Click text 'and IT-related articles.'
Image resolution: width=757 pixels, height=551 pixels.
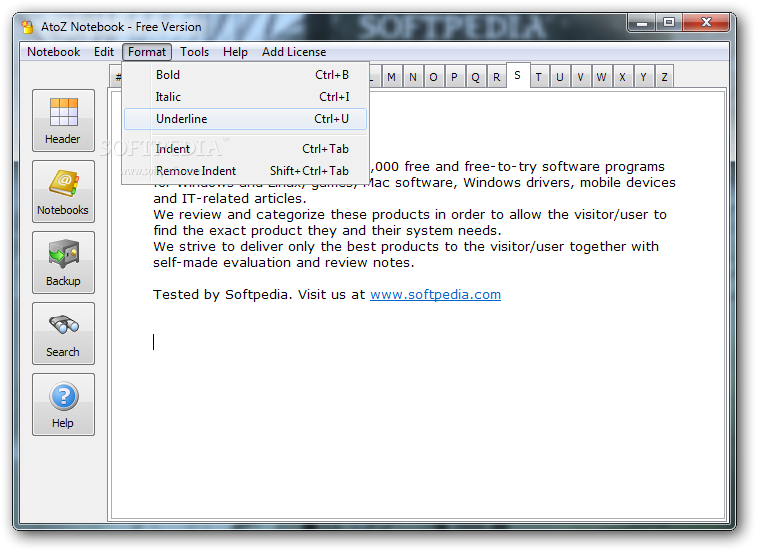tap(230, 198)
